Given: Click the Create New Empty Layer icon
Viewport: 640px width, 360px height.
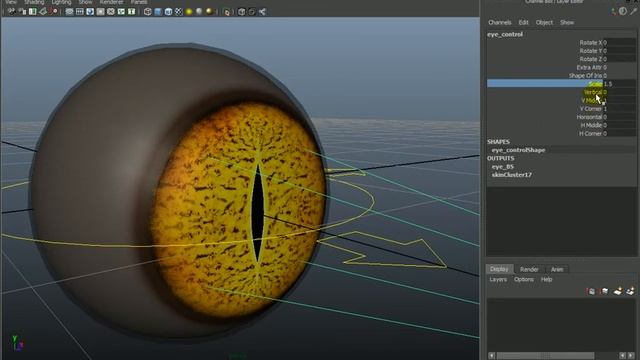Looking at the screenshot, I should [618, 291].
